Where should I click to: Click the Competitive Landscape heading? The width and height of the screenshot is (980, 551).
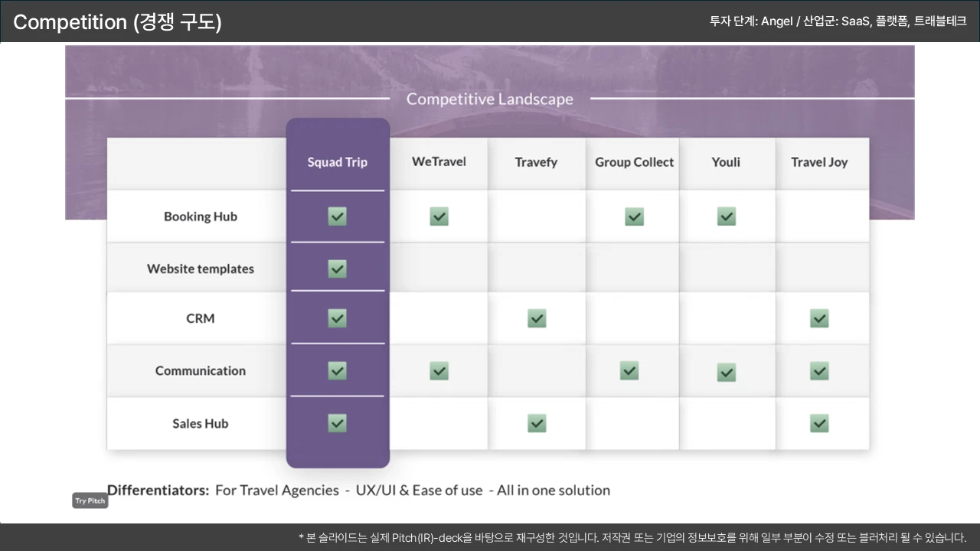point(489,99)
